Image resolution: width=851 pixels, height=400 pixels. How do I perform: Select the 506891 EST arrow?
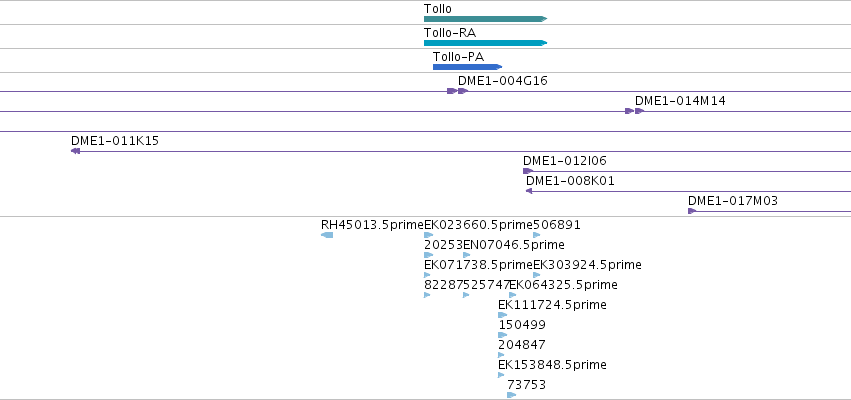pyautogui.click(x=537, y=235)
